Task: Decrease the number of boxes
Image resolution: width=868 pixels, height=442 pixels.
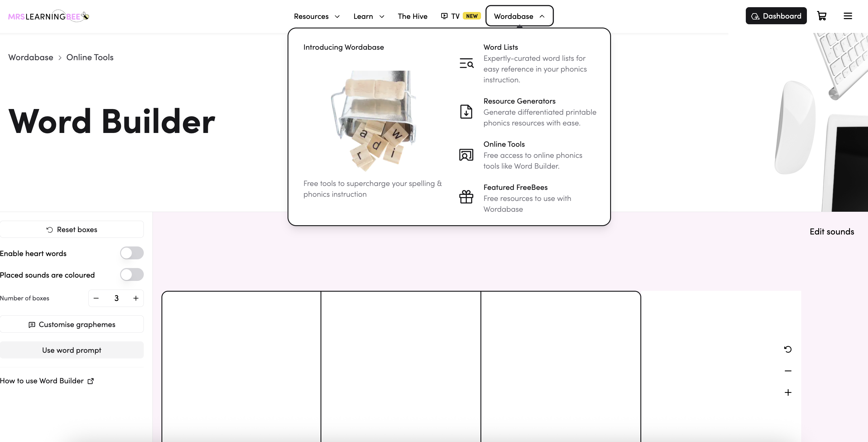Action: coord(96,298)
